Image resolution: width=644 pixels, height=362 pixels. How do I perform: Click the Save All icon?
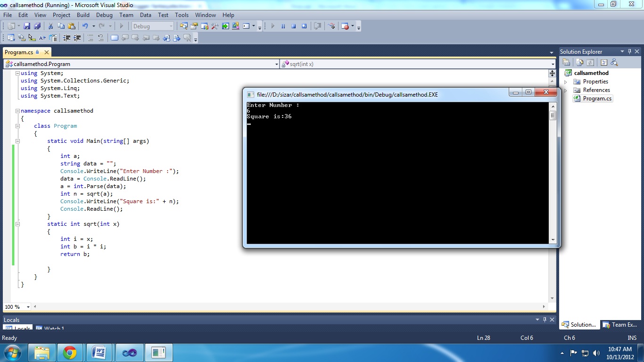37,26
